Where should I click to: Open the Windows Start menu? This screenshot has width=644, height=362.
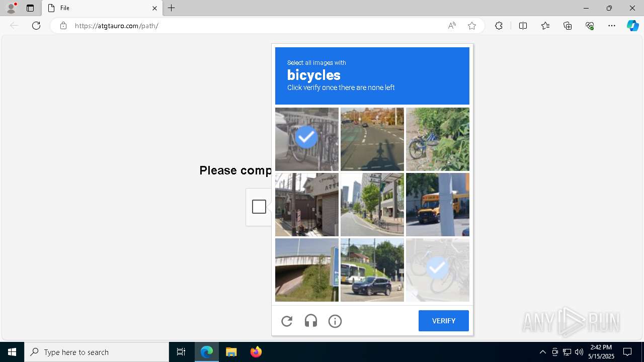coord(12,352)
